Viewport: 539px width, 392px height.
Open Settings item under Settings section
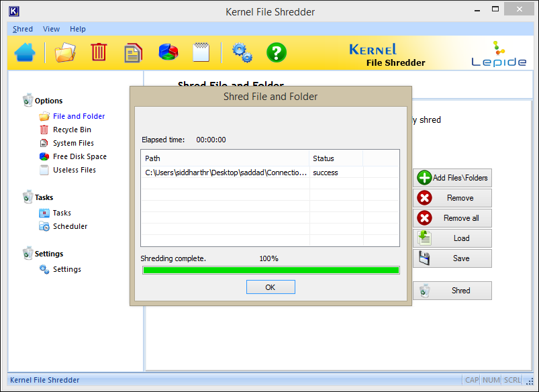coord(67,269)
